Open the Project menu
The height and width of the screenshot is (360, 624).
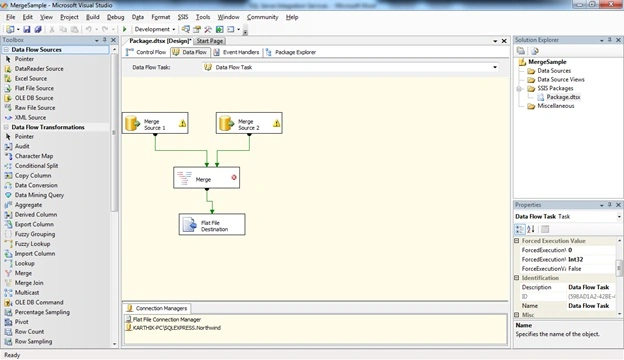tap(69, 17)
